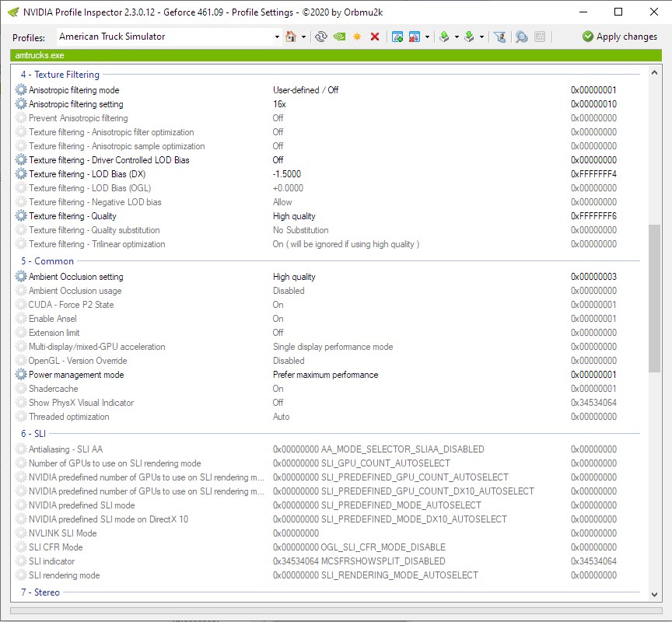This screenshot has height=622, width=672.
Task: Click gear icon beside Power management mode
Action: pos(21,375)
